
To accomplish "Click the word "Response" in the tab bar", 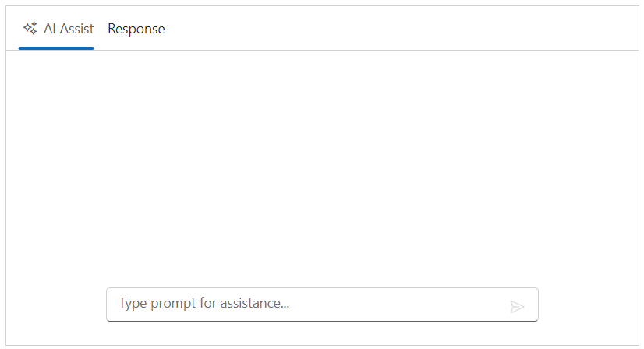I will 136,29.
